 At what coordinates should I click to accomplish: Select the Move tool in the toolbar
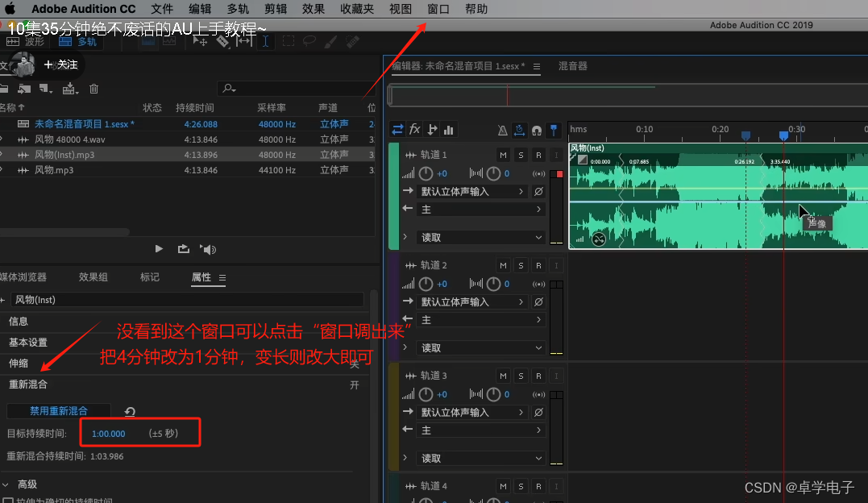pyautogui.click(x=200, y=42)
